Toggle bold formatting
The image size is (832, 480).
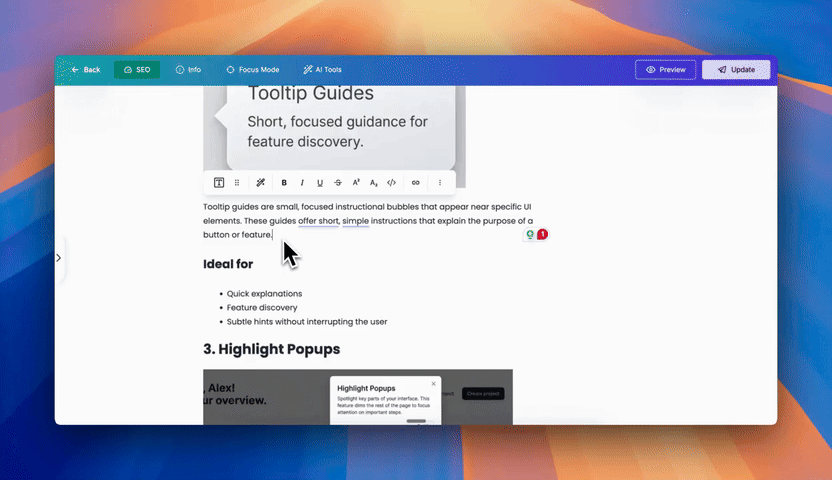[284, 182]
